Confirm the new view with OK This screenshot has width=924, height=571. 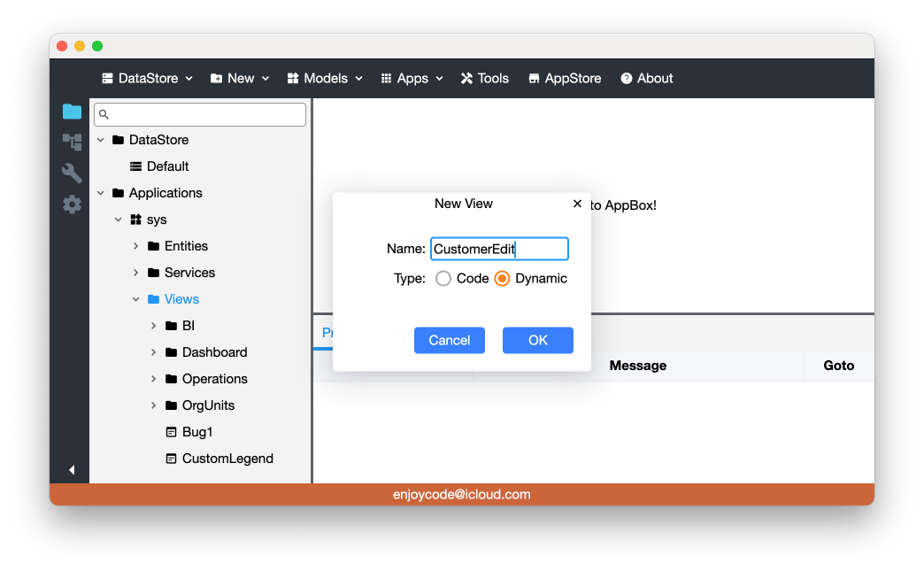[x=538, y=340]
